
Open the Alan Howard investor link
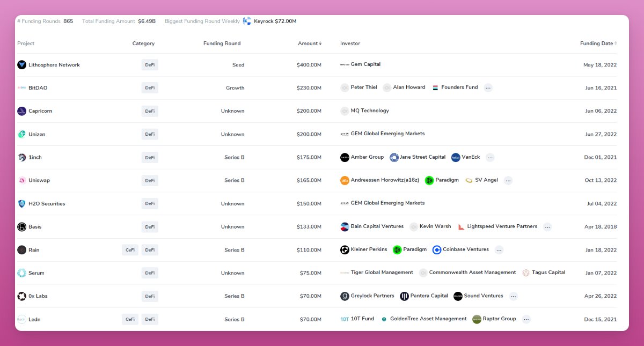(x=409, y=87)
